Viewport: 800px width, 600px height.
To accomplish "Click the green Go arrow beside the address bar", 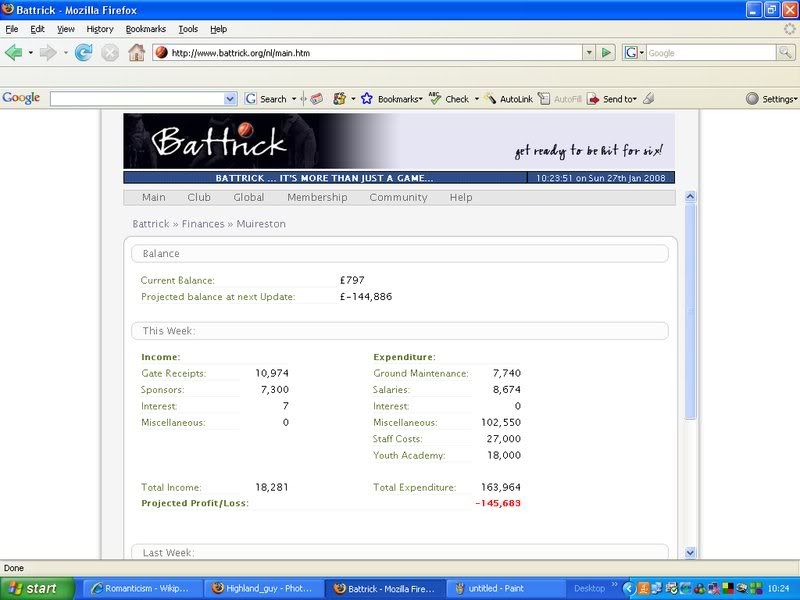I will click(x=606, y=53).
